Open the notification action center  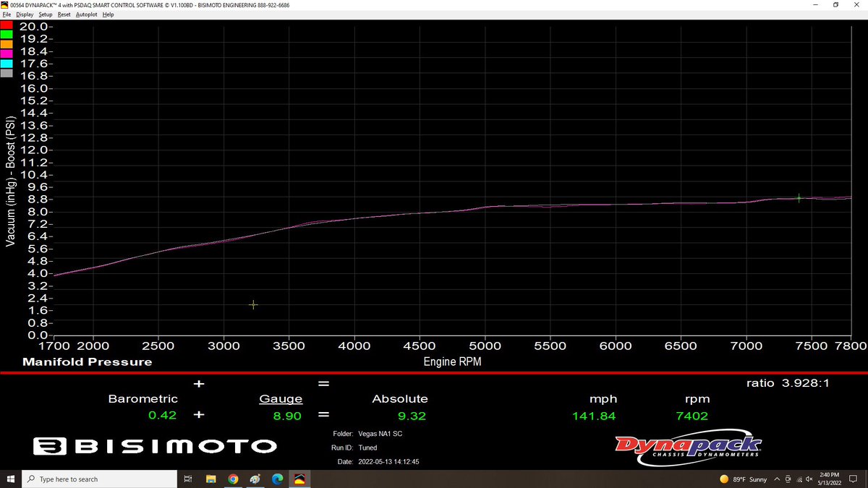(x=854, y=479)
